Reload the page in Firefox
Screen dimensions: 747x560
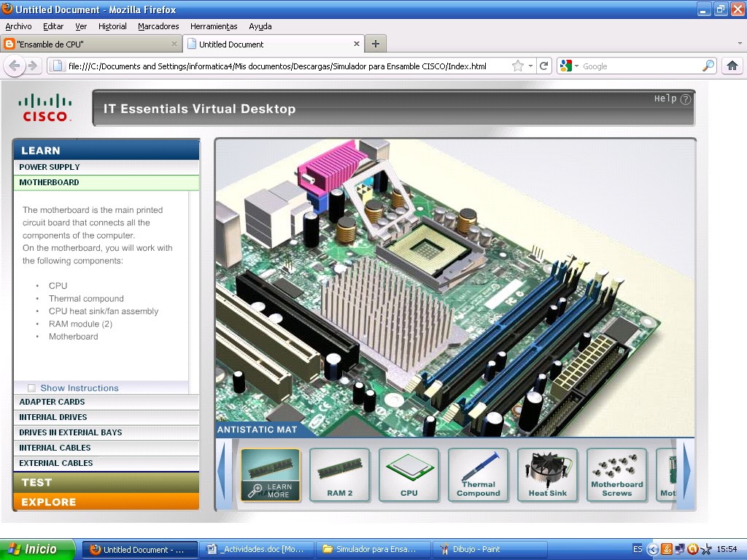point(544,64)
